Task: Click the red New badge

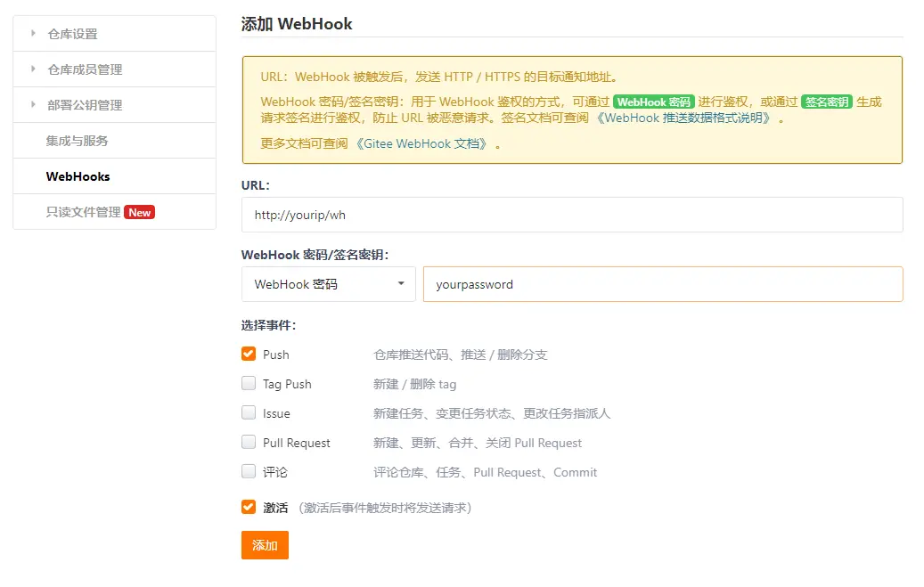Action: [x=140, y=213]
